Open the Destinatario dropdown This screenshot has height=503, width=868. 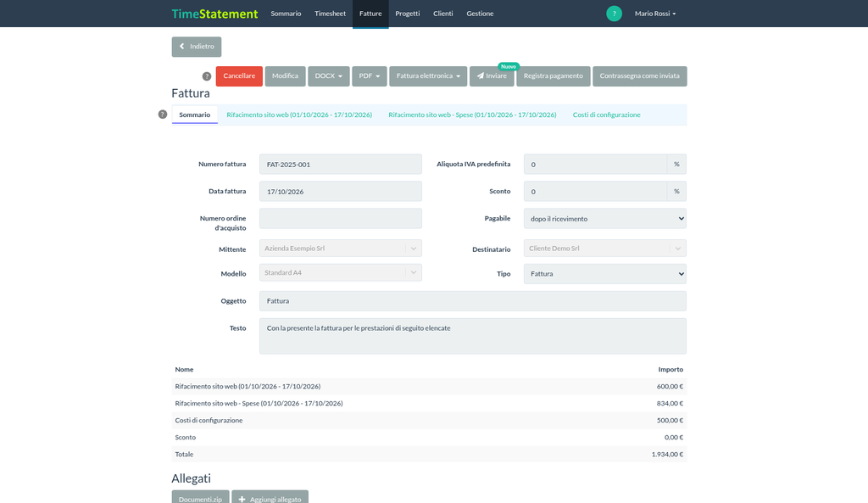click(605, 249)
